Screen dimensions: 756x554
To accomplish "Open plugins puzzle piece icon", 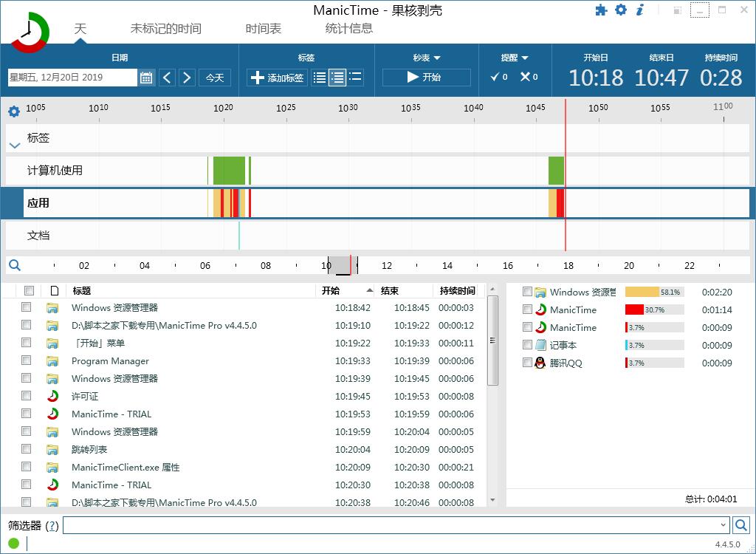I will [601, 10].
